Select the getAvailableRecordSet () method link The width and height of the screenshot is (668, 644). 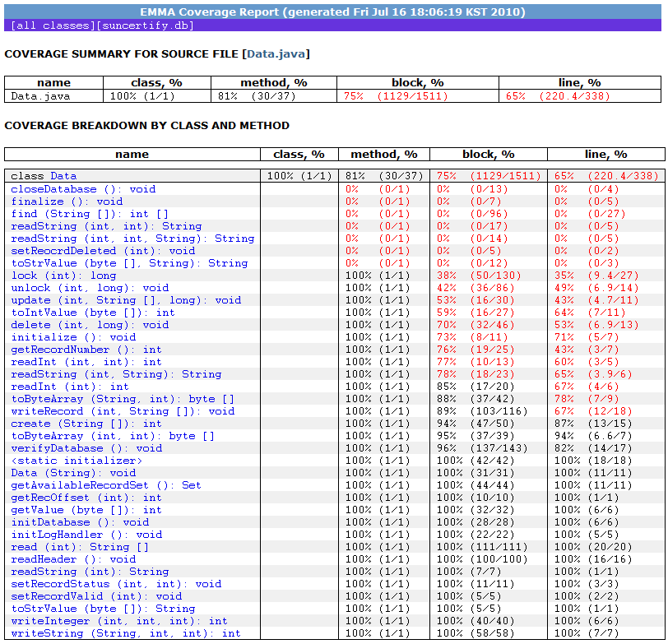(x=105, y=485)
